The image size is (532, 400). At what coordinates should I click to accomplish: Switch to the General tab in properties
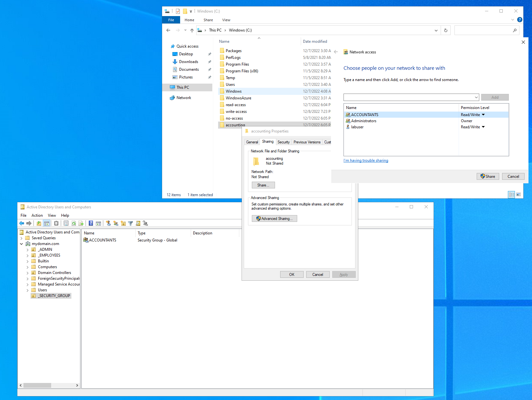(252, 142)
